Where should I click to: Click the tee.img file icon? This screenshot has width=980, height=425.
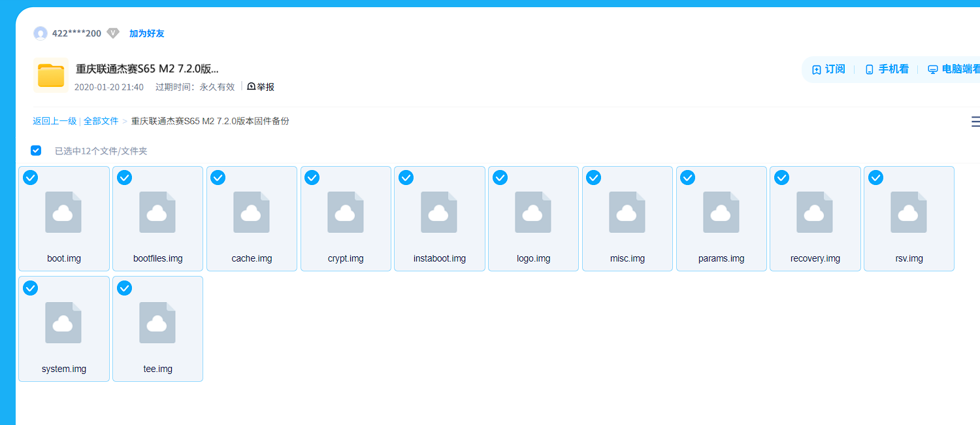[157, 322]
